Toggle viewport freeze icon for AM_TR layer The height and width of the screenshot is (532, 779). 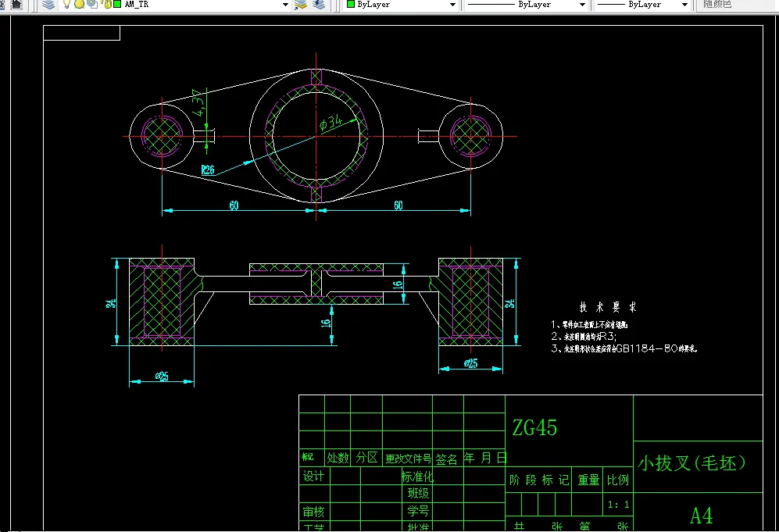[92, 5]
